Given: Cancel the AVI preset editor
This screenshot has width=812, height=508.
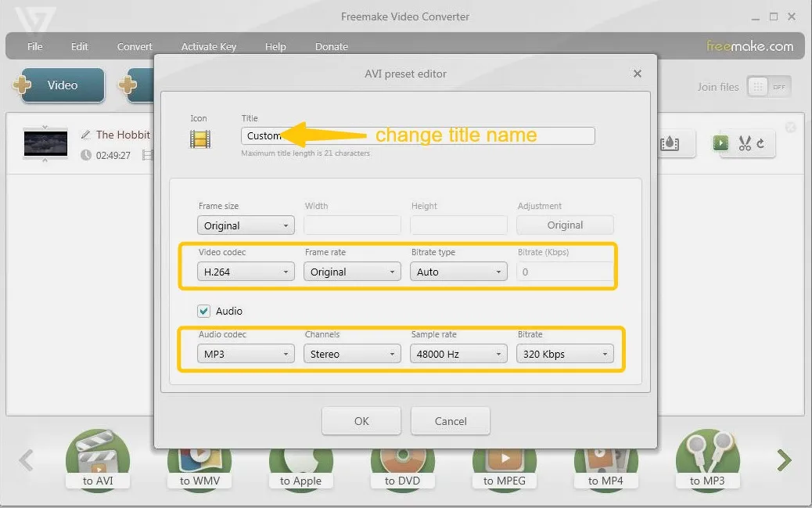Looking at the screenshot, I should 450,420.
